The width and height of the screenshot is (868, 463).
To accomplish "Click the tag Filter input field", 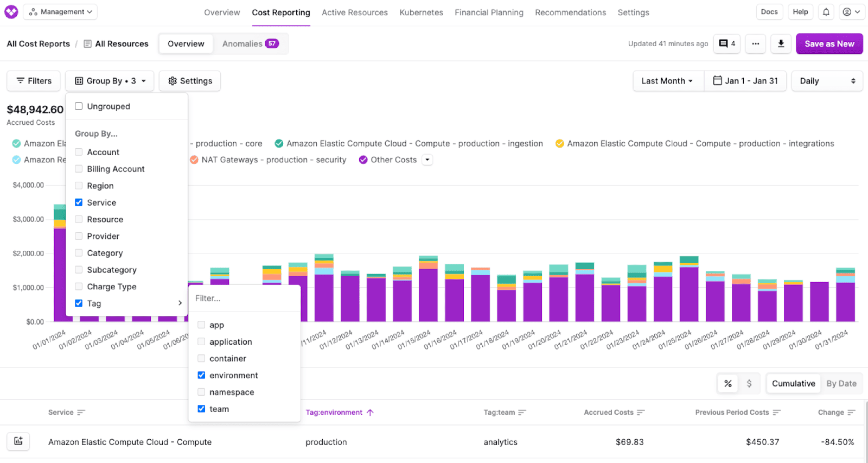I will 244,299.
